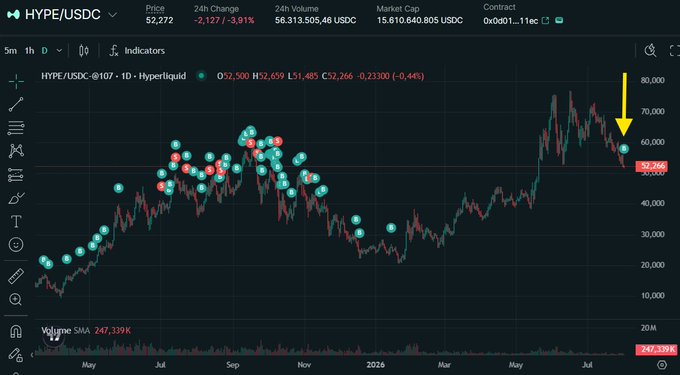
Task: Select the buy marker above January 2026
Action: point(391,228)
